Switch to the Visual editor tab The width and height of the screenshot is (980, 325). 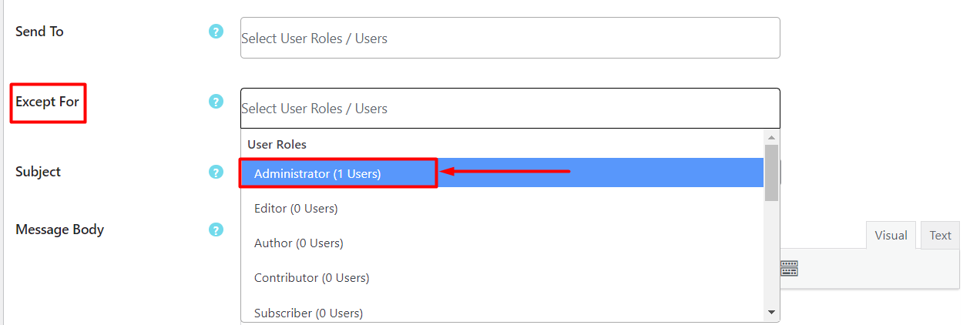[891, 236]
